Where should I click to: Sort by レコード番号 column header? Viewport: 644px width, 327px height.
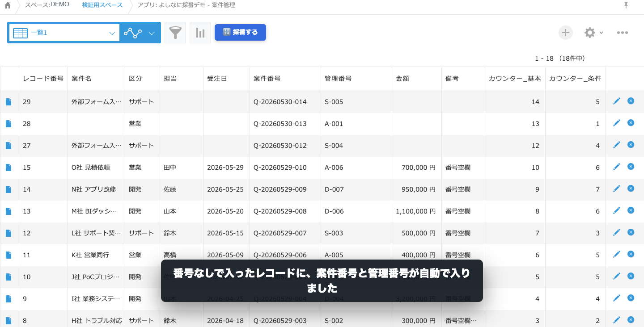click(x=43, y=79)
